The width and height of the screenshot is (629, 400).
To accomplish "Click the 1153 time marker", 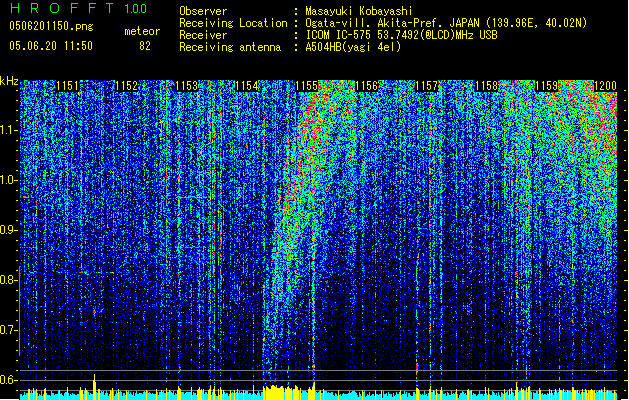I will pyautogui.click(x=187, y=86).
